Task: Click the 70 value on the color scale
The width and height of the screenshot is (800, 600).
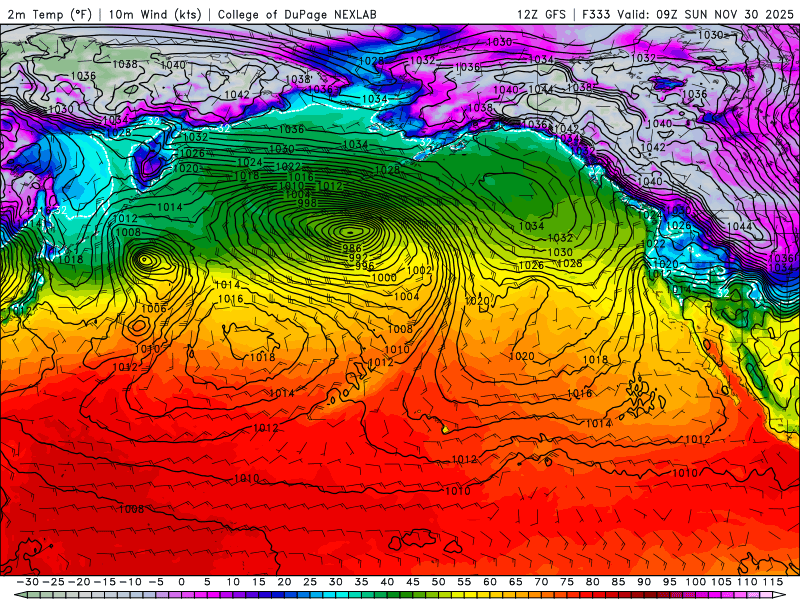Action: pyautogui.click(x=541, y=582)
